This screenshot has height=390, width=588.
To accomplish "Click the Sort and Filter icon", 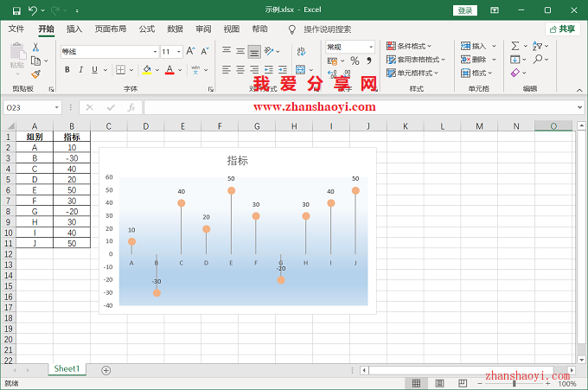I will pos(537,46).
